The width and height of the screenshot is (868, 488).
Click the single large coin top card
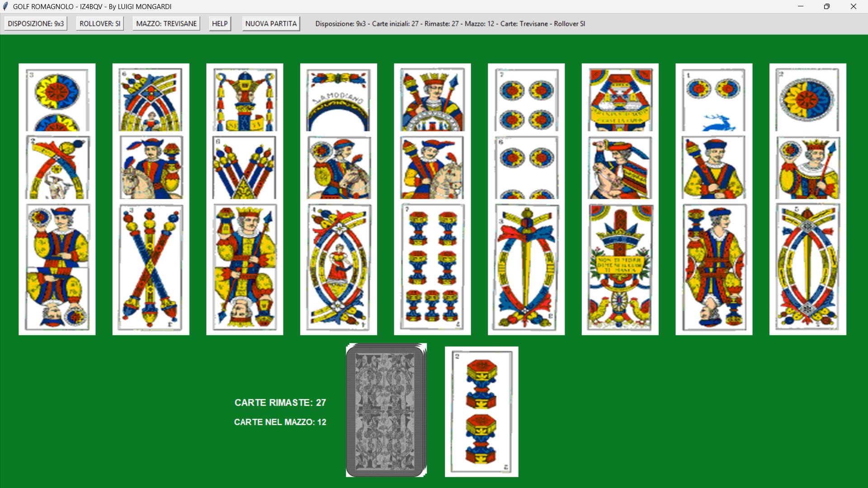pyautogui.click(x=807, y=98)
